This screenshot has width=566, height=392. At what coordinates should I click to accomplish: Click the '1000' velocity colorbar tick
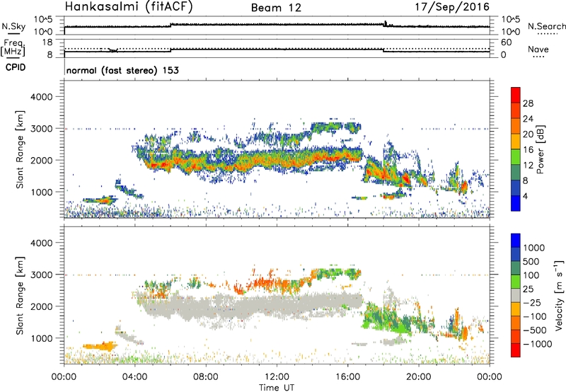(x=534, y=248)
